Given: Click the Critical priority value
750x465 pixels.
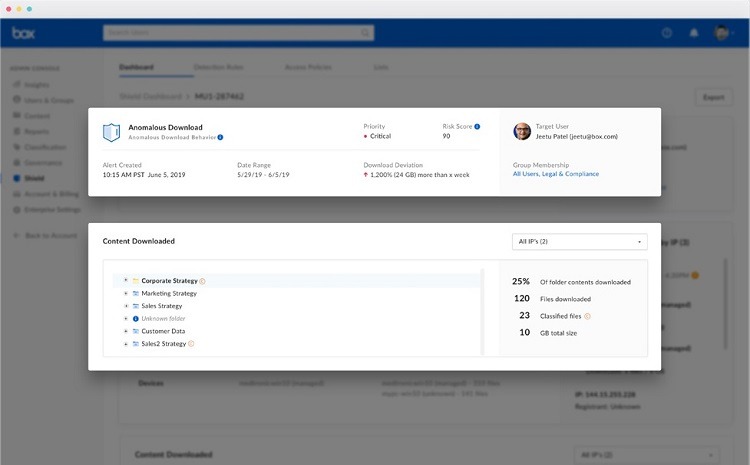Looking at the screenshot, I should pyautogui.click(x=380, y=136).
